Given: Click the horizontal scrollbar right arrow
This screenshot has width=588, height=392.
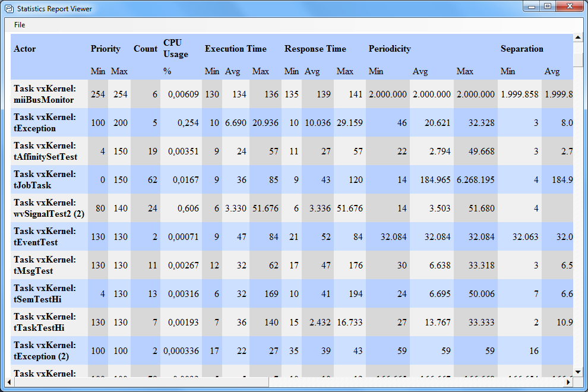Looking at the screenshot, I should click(x=568, y=381).
